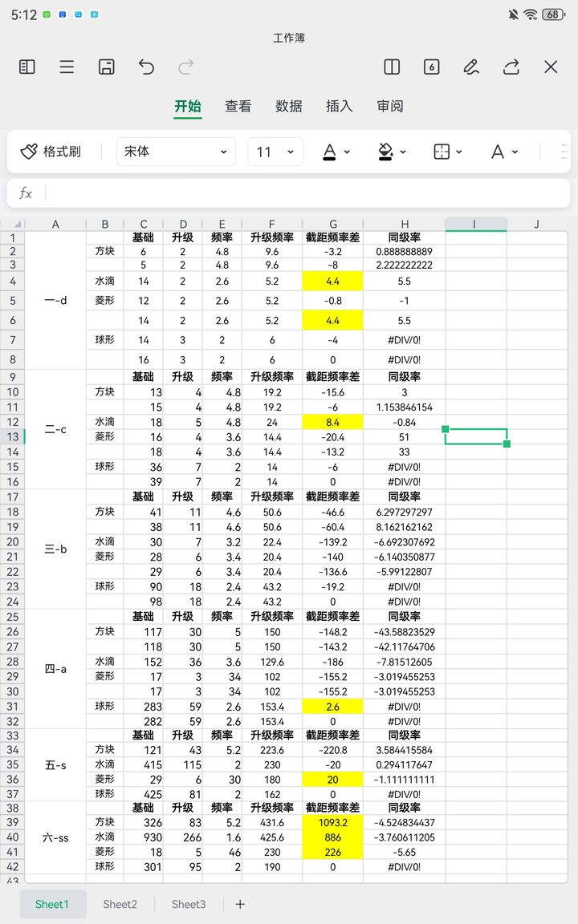Select column G header

[333, 224]
